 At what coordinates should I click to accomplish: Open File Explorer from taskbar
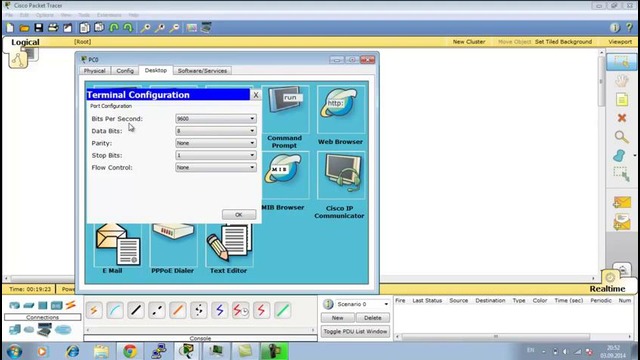click(x=101, y=351)
